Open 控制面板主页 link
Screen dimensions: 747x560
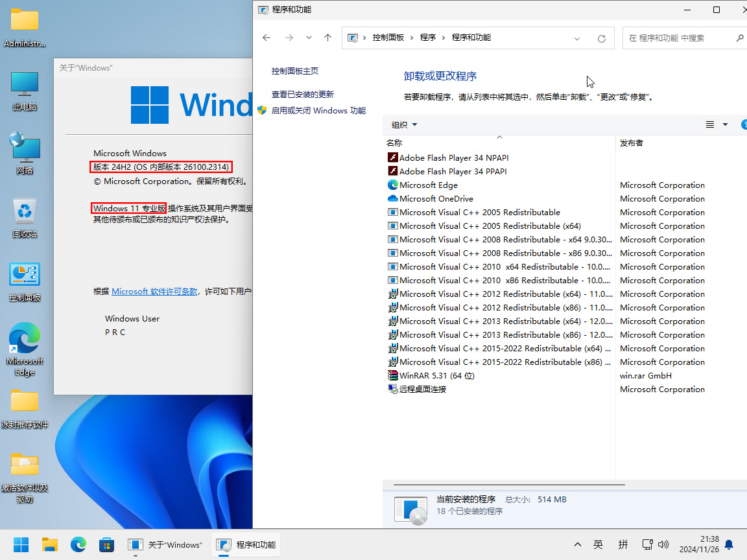pos(295,71)
